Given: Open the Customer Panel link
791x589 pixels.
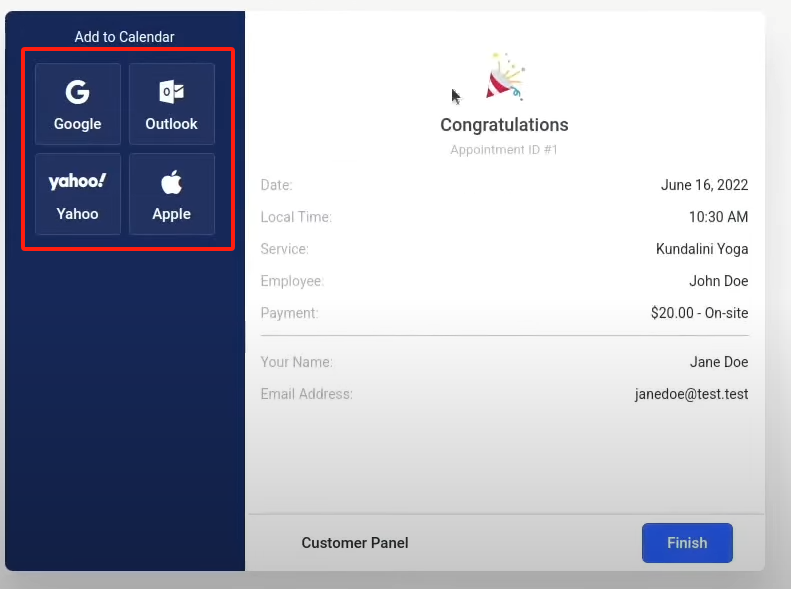Looking at the screenshot, I should (x=355, y=543).
